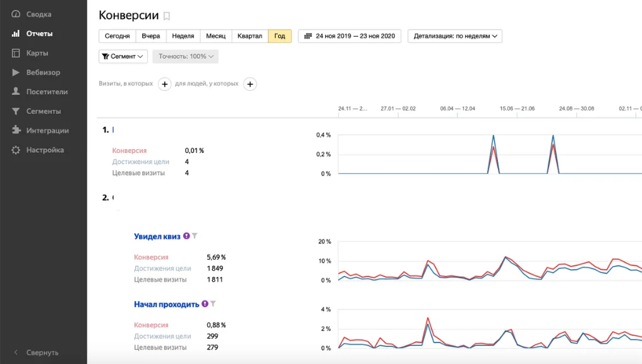Open Детализация: по неделям dropdown
The width and height of the screenshot is (642, 364).
[455, 36]
